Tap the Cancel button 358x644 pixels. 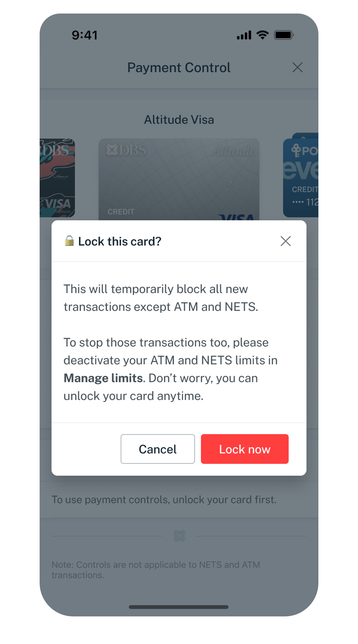click(158, 449)
